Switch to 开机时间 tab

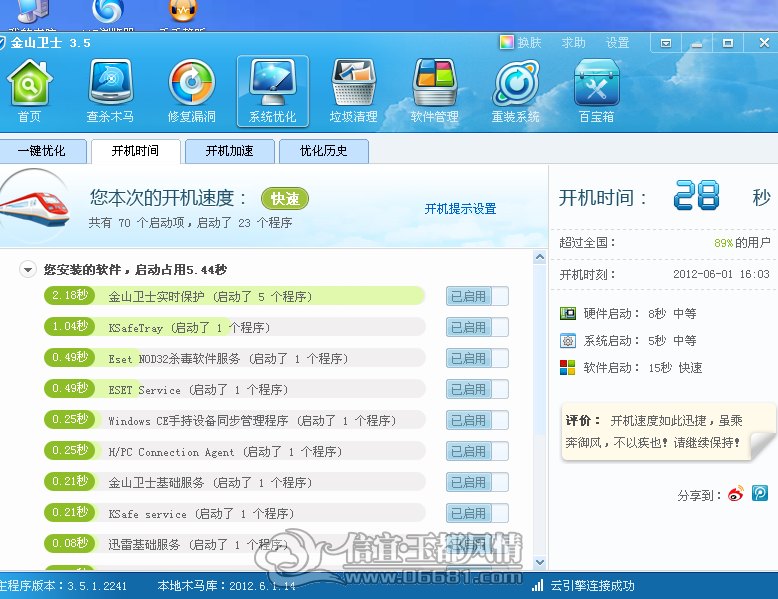135,151
